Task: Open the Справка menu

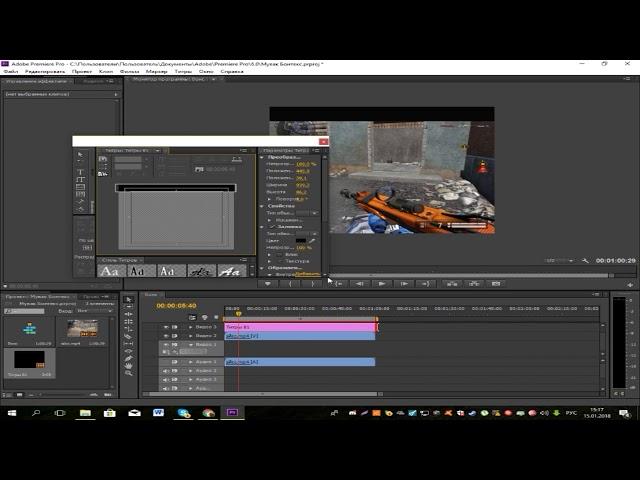Action: tap(232, 71)
